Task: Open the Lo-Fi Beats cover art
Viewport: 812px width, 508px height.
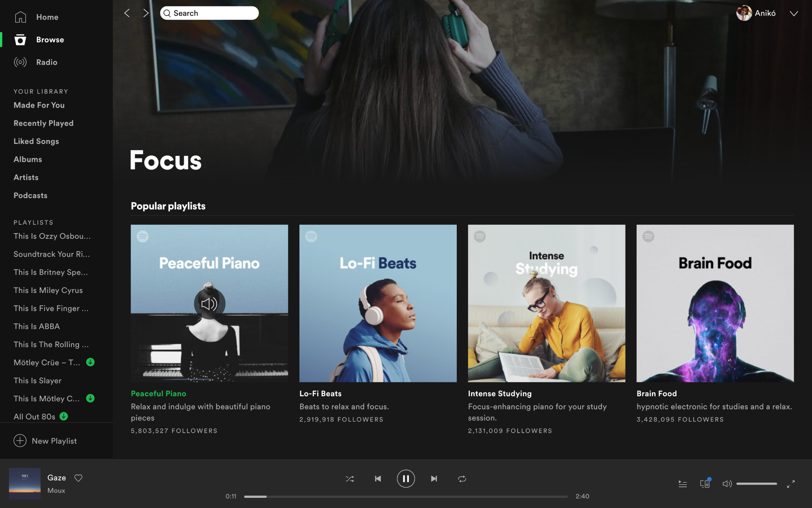Action: click(x=378, y=304)
